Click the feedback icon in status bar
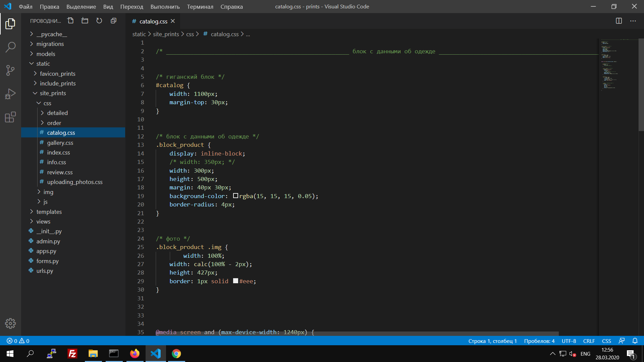This screenshot has height=362, width=644. click(622, 341)
